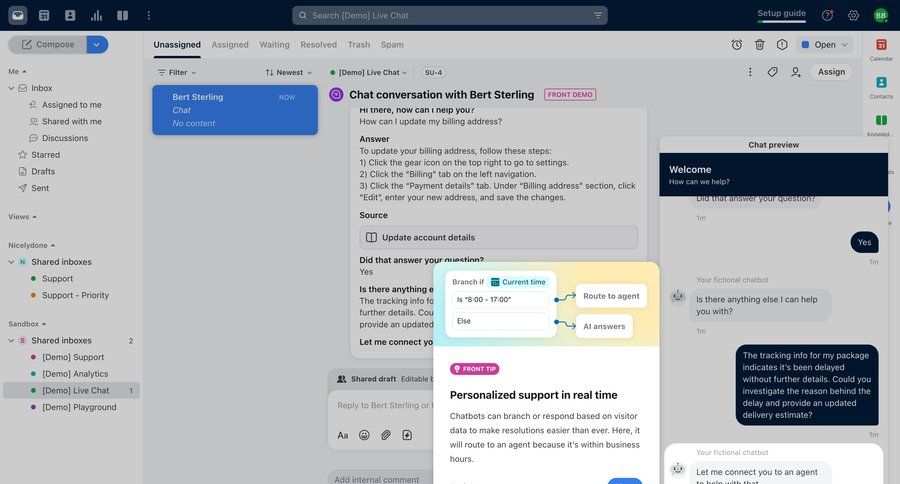Image resolution: width=900 pixels, height=484 pixels.
Task: Click the trash icon for the conversation
Action: tap(759, 44)
